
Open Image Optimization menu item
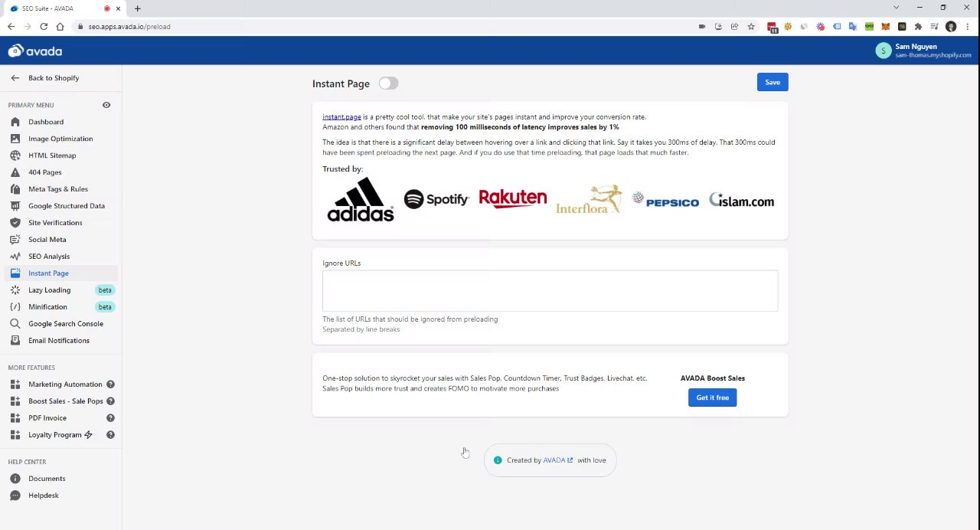point(60,139)
